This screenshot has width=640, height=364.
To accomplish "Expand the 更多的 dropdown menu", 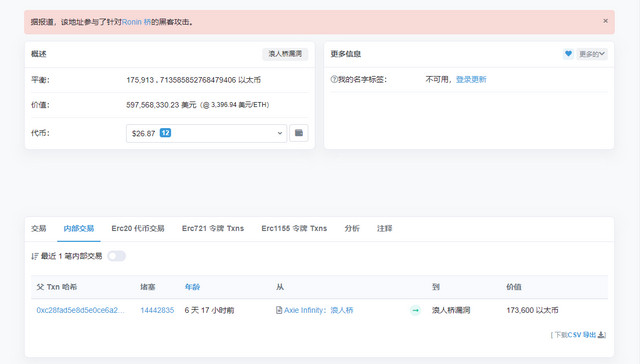I will [x=592, y=54].
